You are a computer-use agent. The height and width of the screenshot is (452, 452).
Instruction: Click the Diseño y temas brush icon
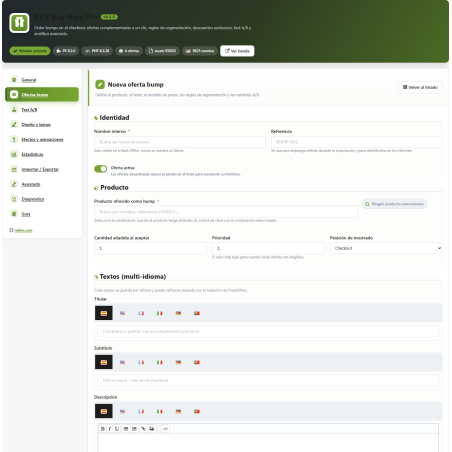tap(14, 124)
